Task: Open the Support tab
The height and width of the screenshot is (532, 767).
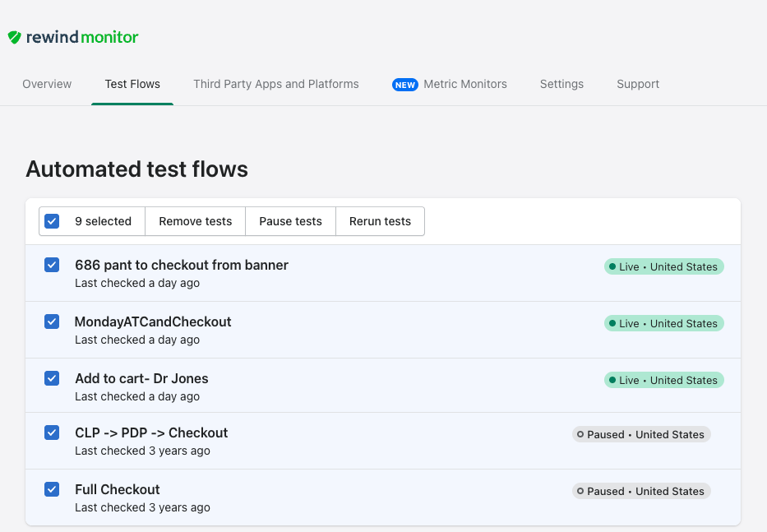Action: pyautogui.click(x=638, y=84)
